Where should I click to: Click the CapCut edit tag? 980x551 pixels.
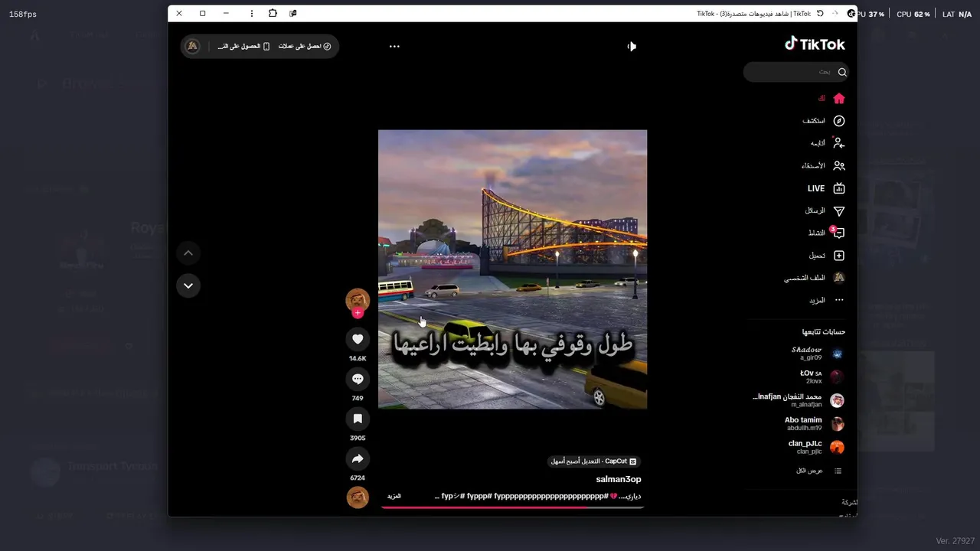[x=593, y=461]
